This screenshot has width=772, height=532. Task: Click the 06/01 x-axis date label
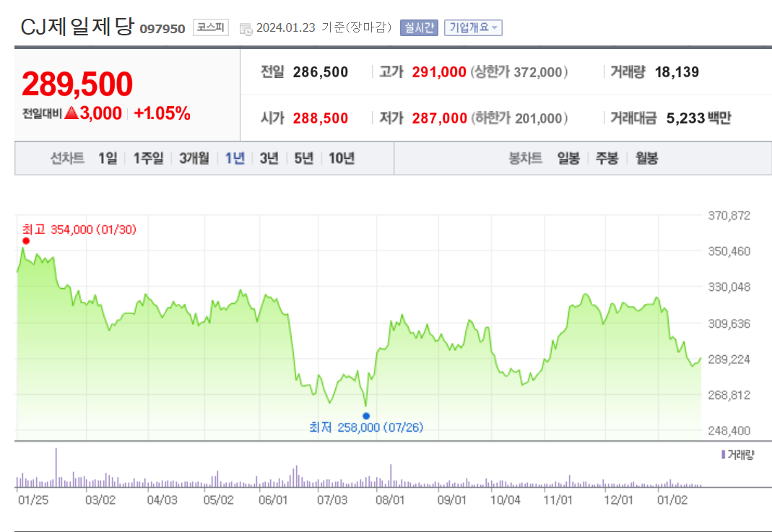273,500
